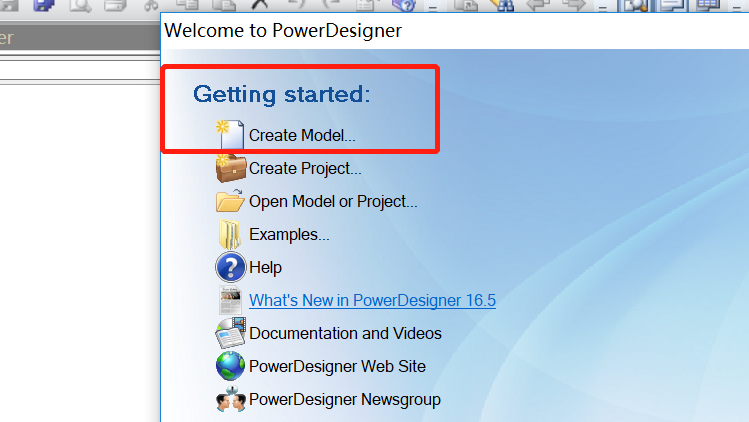Click the contextual help question-mark toolbar icon

pyautogui.click(x=404, y=5)
